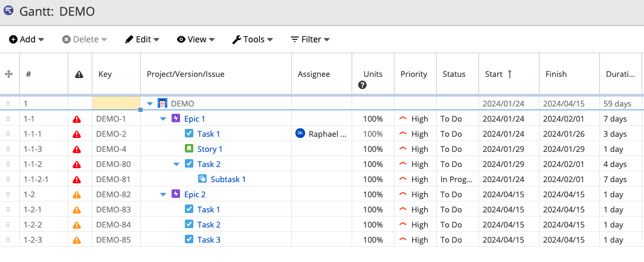Click the highlighted Key cell in DEMO row

[116, 104]
